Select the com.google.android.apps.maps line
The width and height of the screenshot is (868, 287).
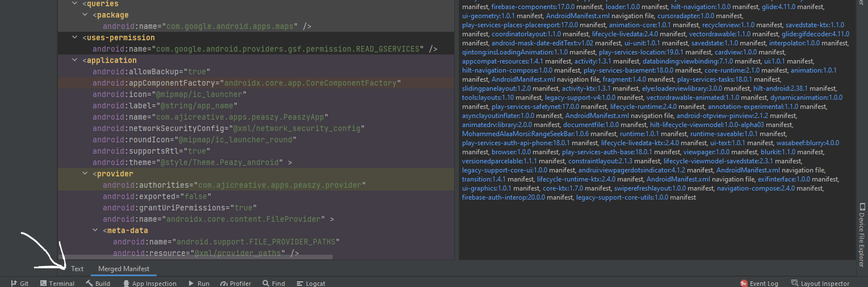tap(207, 26)
